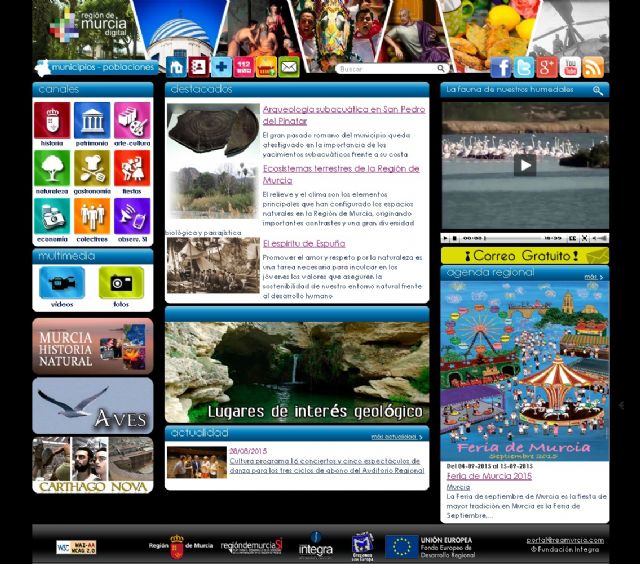Expand the municipios - poblaciones selector
640x564 pixels.
(x=96, y=67)
